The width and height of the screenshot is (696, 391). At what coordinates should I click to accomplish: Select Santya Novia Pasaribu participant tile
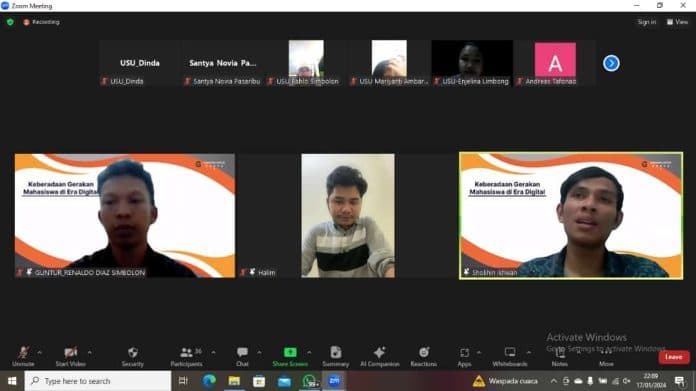223,63
